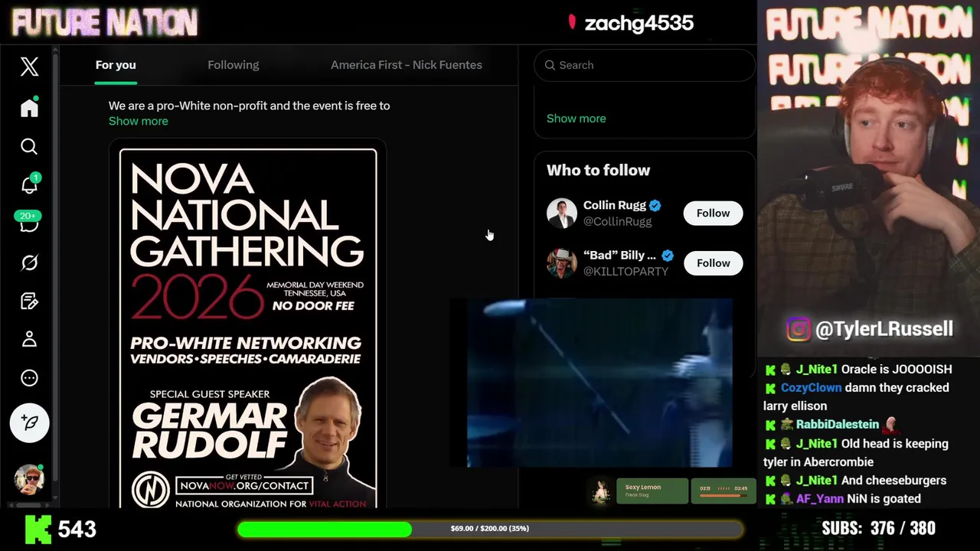
Task: Click "Bad" Billy verified badge
Action: (x=668, y=256)
